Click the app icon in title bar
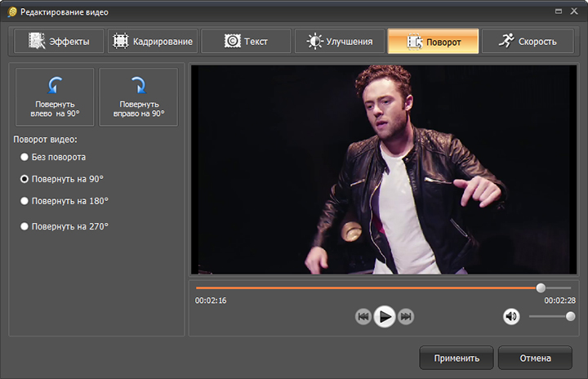Viewport: 588px width, 379px height. coord(12,12)
